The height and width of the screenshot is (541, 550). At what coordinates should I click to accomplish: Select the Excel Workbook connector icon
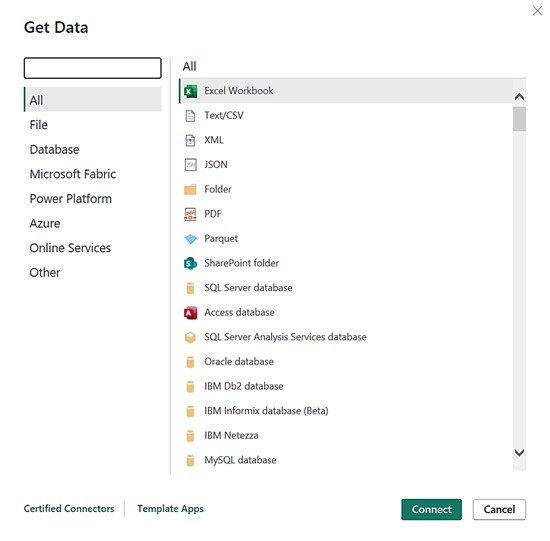pos(190,91)
